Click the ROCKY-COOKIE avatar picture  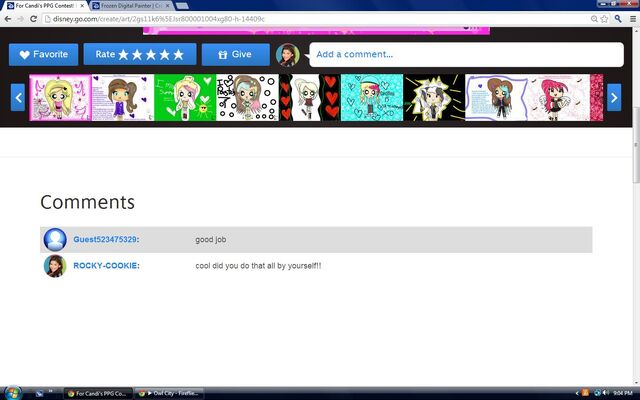55,266
